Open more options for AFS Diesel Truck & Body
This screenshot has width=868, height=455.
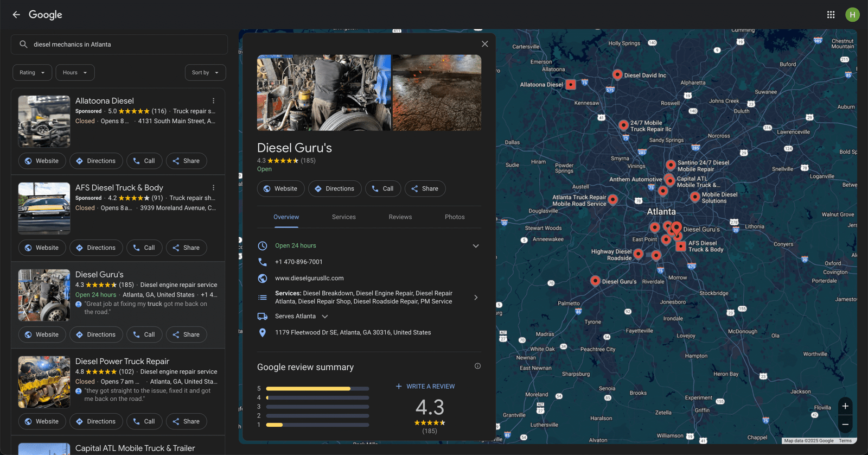[x=214, y=188]
